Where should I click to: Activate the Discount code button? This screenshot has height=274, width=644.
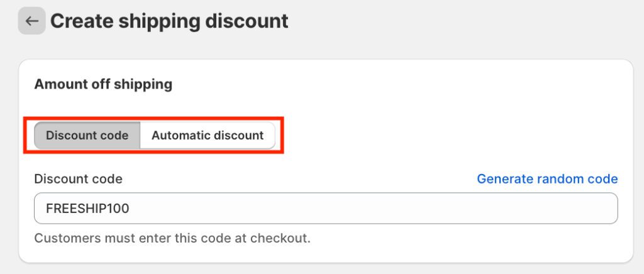(x=87, y=135)
